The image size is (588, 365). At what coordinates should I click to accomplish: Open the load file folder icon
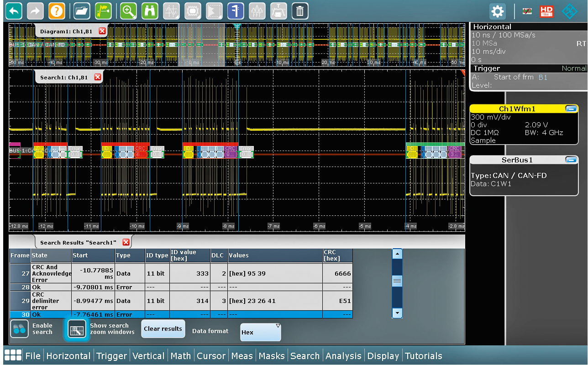(82, 10)
